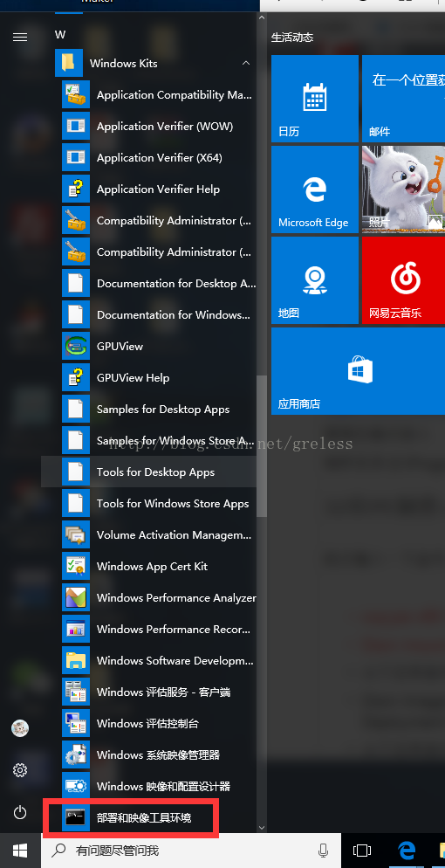Click the Windows Start button
This screenshot has height=868, width=445.
(x=20, y=851)
